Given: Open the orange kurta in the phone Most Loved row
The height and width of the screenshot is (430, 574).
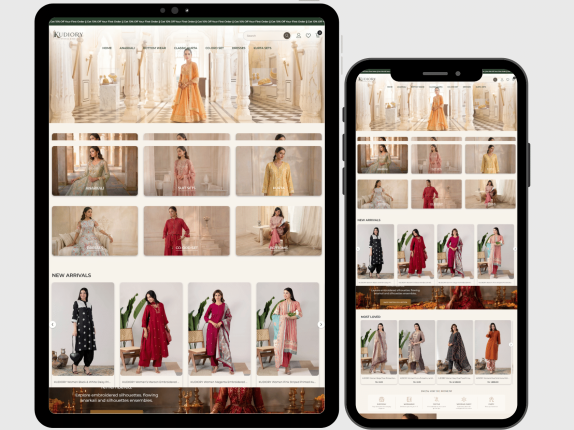Looking at the screenshot, I should (493, 351).
